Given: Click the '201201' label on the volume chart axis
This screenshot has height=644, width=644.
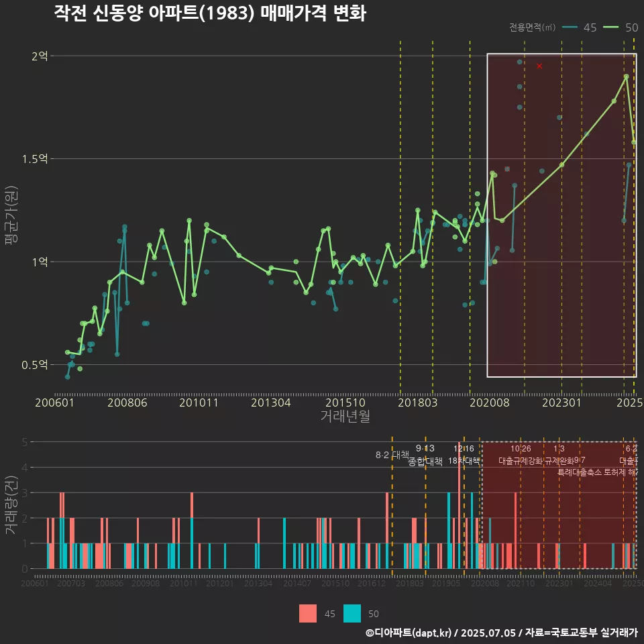Looking at the screenshot, I should [x=220, y=583].
